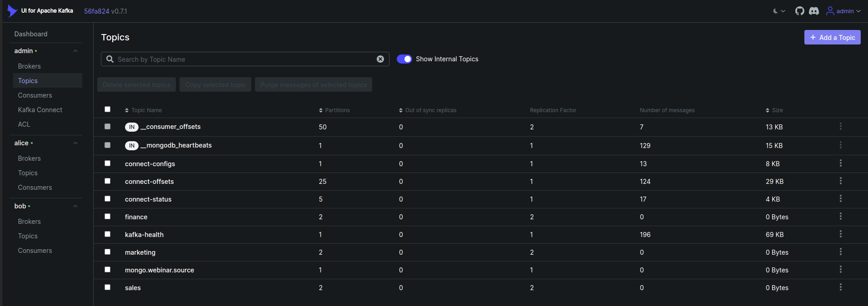This screenshot has height=306, width=868.
Task: Open the admin user account dropdown
Action: pos(843,11)
